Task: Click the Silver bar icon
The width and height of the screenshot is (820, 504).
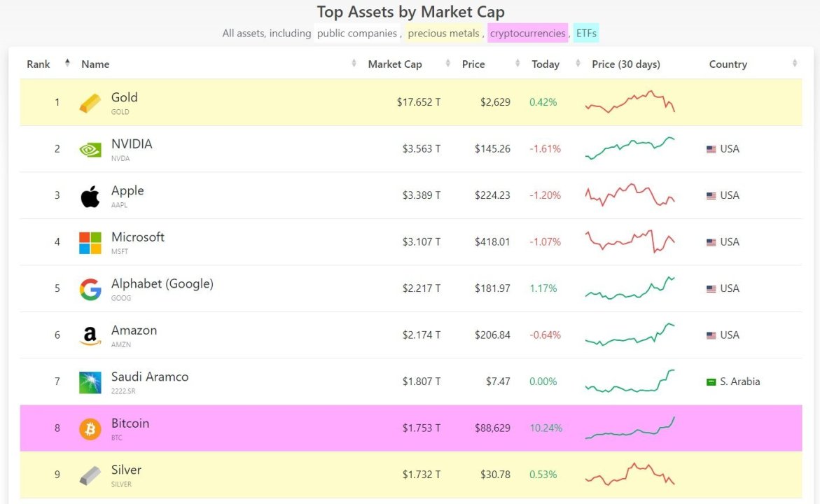Action: 90,475
